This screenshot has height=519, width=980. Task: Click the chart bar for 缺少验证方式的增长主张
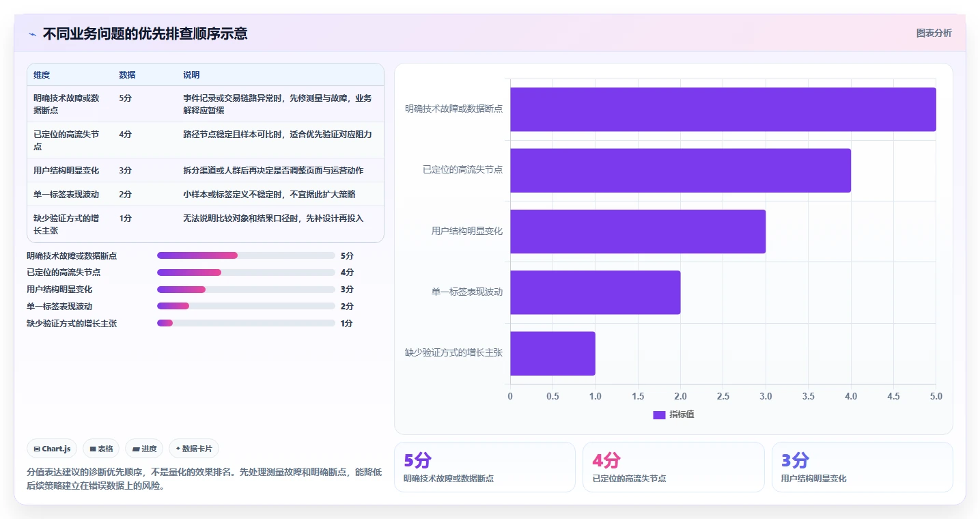pyautogui.click(x=552, y=353)
